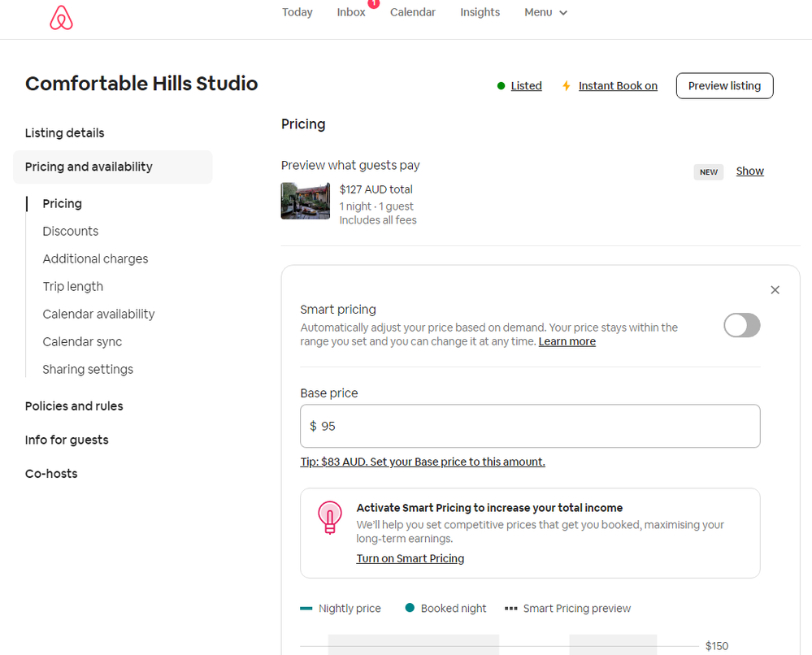Image resolution: width=812 pixels, height=655 pixels.
Task: Click the Booked night legend dot
Action: coord(410,607)
